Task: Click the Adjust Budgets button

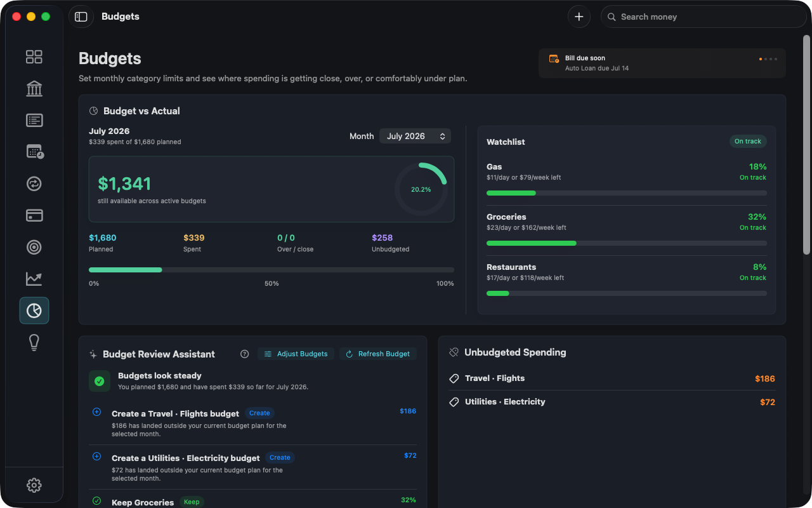Action: pos(296,354)
